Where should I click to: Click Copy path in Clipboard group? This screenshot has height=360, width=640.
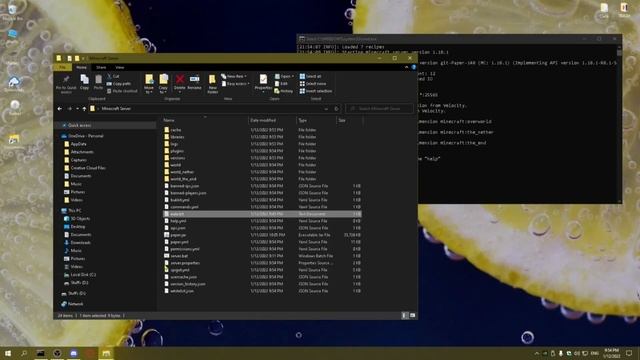(119, 84)
